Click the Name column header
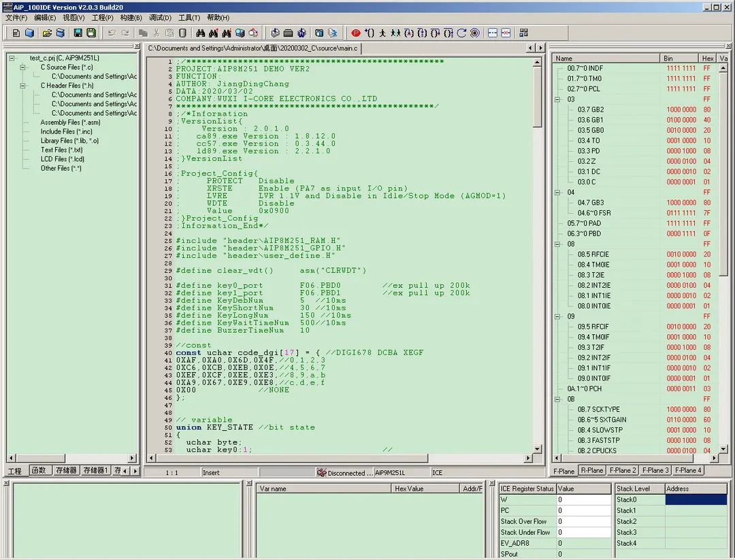This screenshot has width=735, height=560. (x=606, y=59)
